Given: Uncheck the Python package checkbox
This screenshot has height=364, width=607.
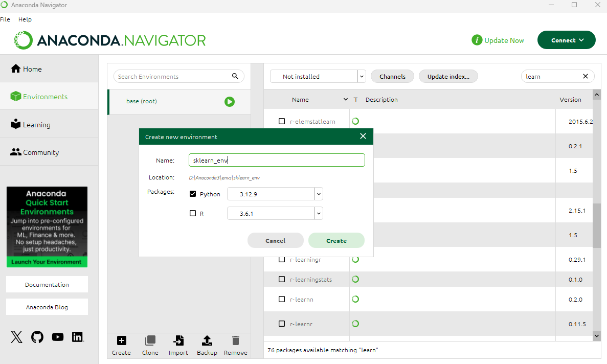Looking at the screenshot, I should click(193, 194).
